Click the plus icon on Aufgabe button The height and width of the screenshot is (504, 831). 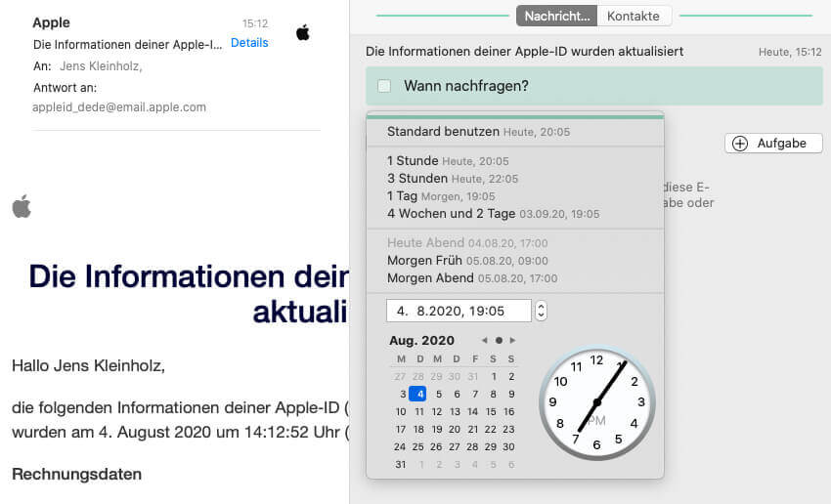[x=740, y=144]
